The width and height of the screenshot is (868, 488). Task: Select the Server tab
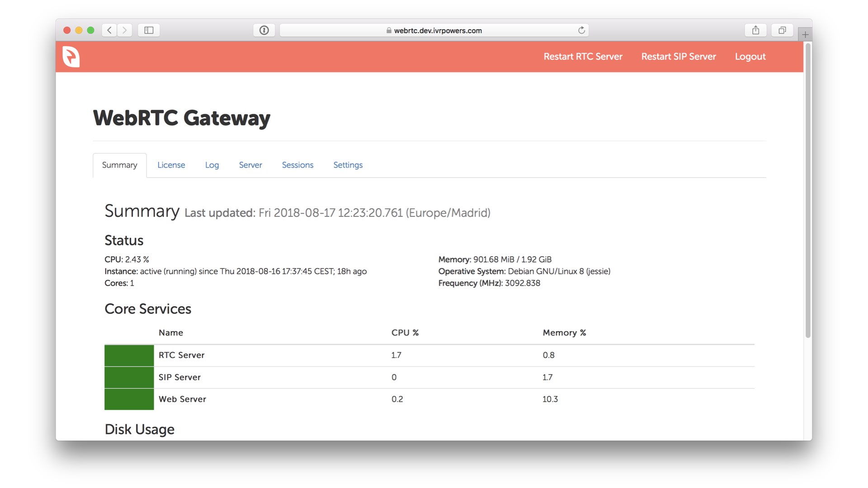[250, 165]
